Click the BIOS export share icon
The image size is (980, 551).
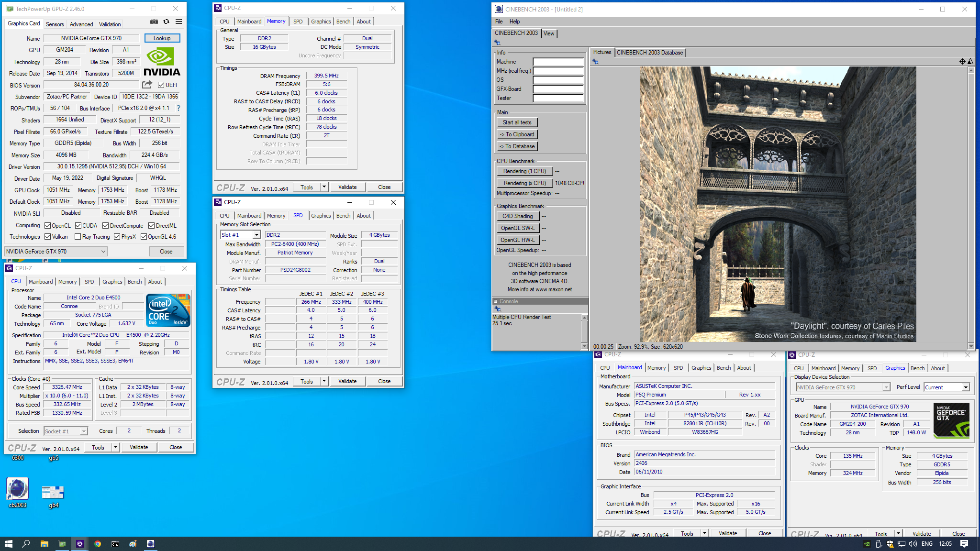(147, 85)
